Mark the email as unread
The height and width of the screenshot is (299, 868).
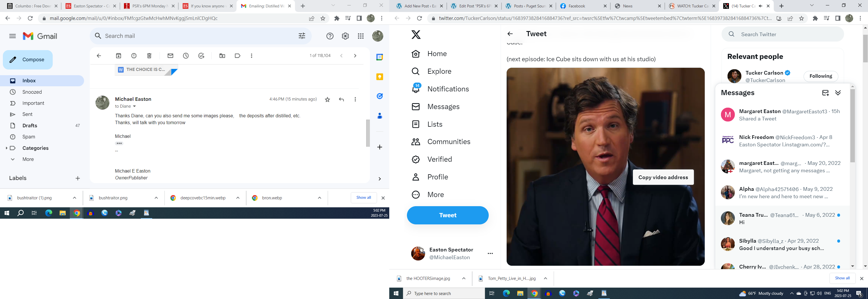click(170, 56)
